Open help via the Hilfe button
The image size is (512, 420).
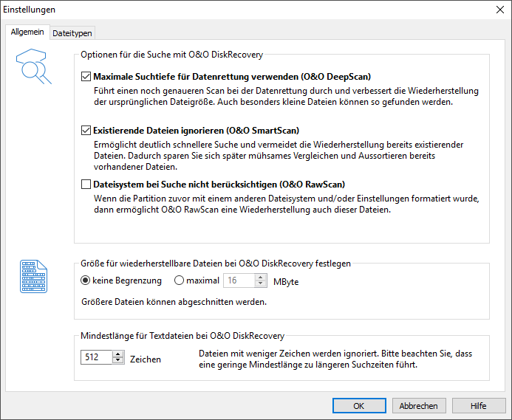tap(478, 405)
